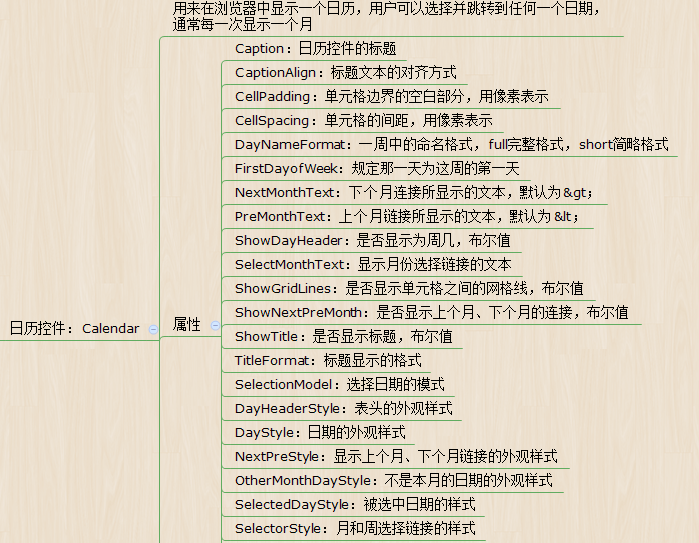Viewport: 699px width, 543px height.
Task: Select the SelectorStyle property node
Action: click(355, 529)
